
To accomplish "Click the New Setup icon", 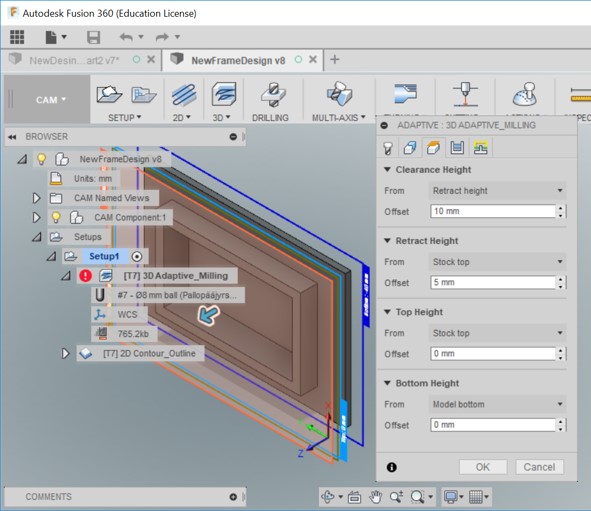I will click(109, 95).
